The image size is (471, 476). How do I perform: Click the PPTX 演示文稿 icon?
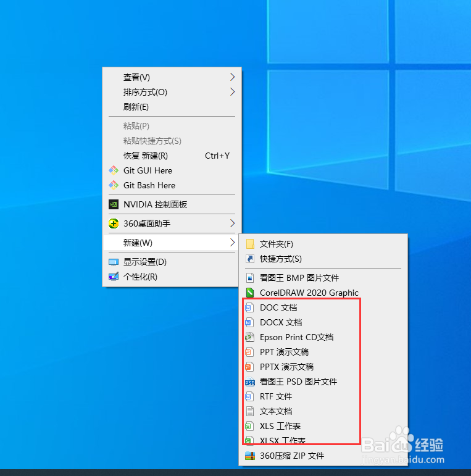[x=249, y=367]
